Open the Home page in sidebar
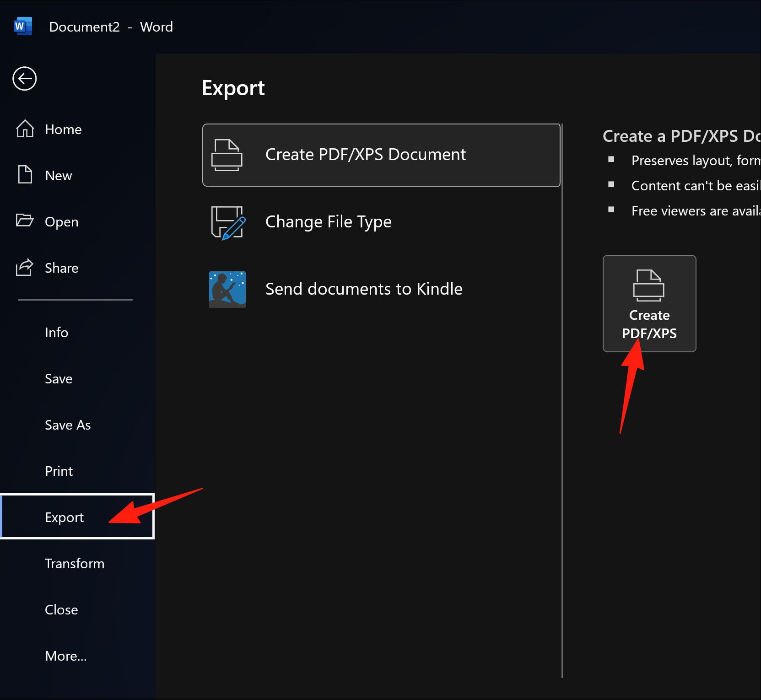This screenshot has width=761, height=700. point(77,129)
